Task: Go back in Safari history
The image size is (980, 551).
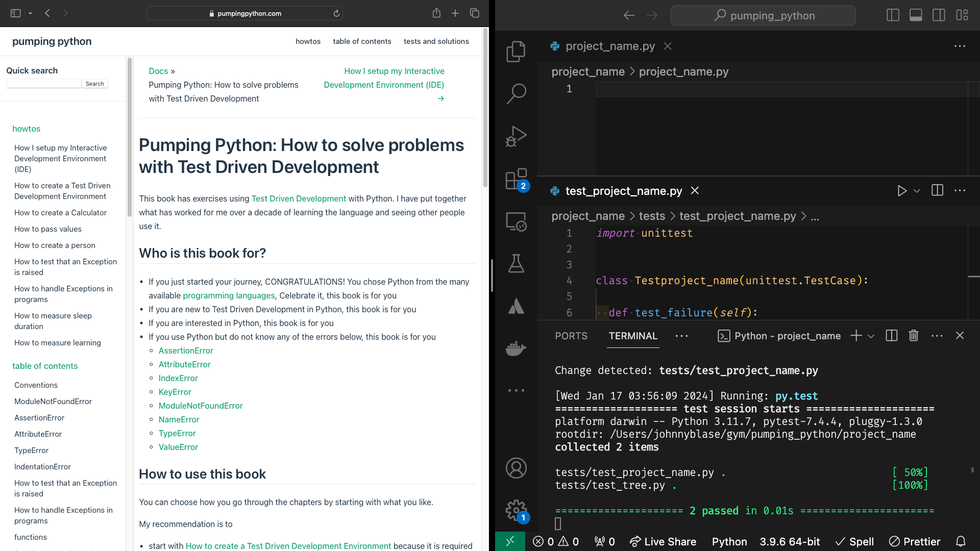Action: pyautogui.click(x=47, y=13)
